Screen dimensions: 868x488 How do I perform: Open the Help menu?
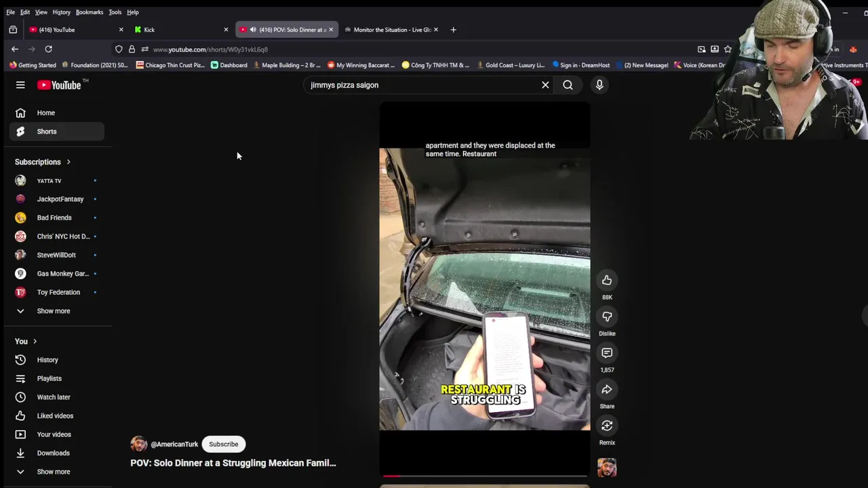(x=133, y=12)
